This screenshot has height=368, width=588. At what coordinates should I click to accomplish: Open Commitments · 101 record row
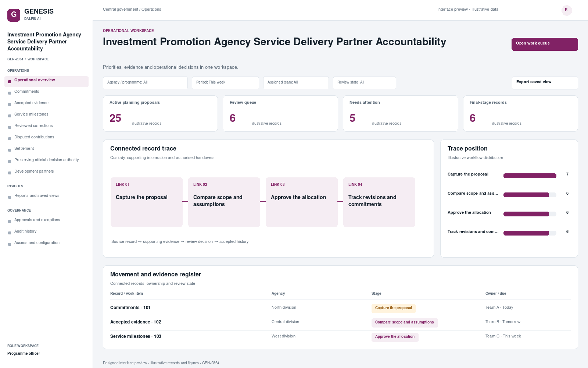[340, 308]
